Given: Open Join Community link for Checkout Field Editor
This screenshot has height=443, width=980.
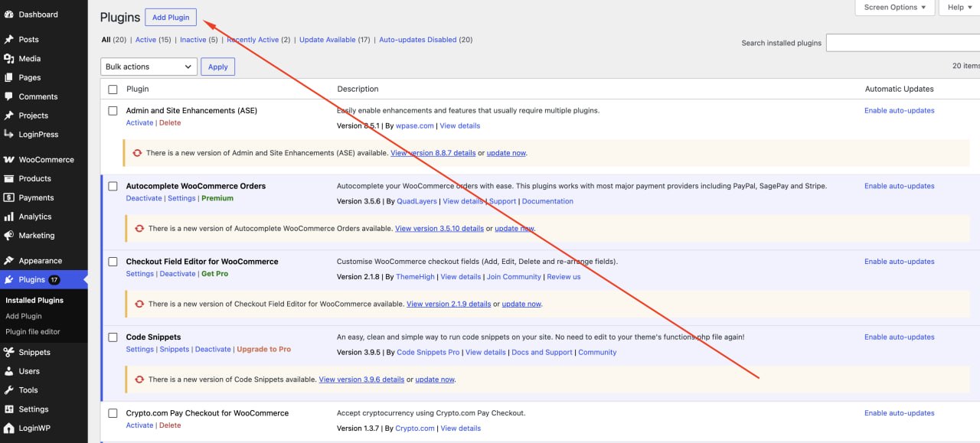Looking at the screenshot, I should [x=514, y=277].
